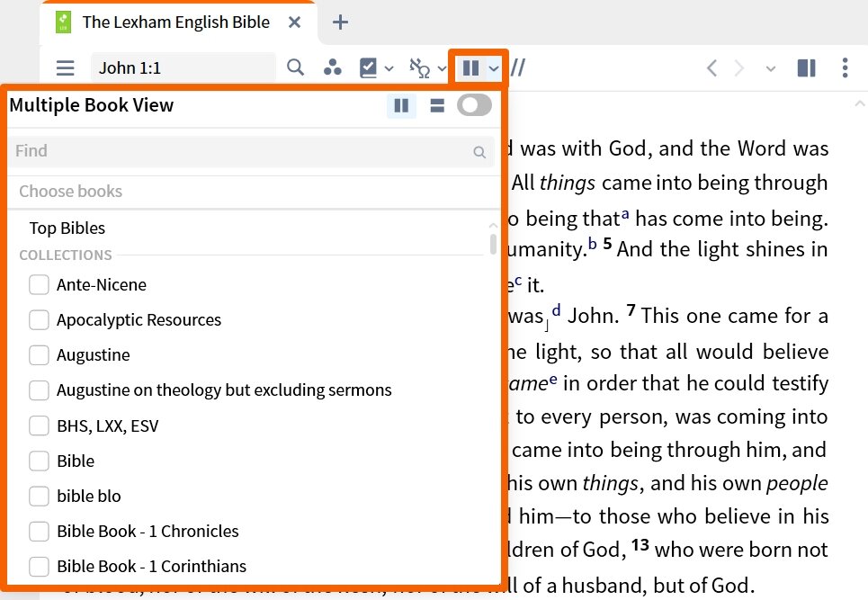The height and width of the screenshot is (600, 868).
Task: Open footnote e after 'ame'
Action: (552, 379)
